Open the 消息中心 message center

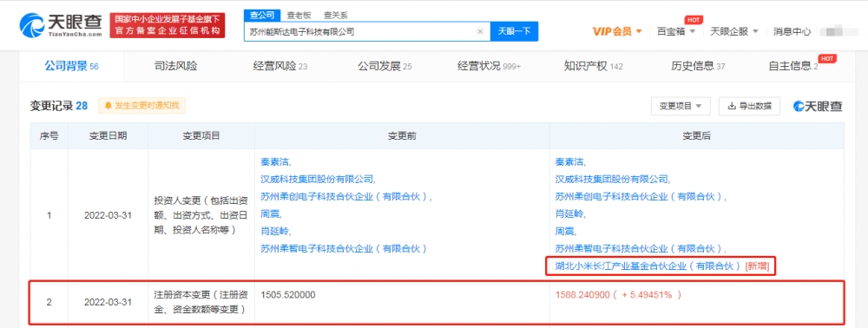click(792, 31)
